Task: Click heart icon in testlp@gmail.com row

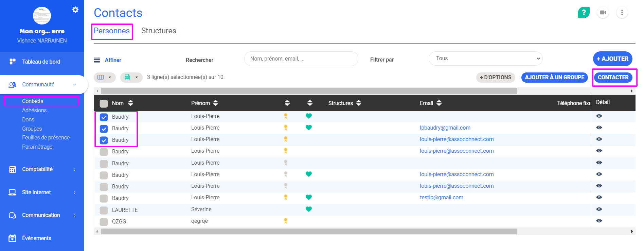Action: 309,197
